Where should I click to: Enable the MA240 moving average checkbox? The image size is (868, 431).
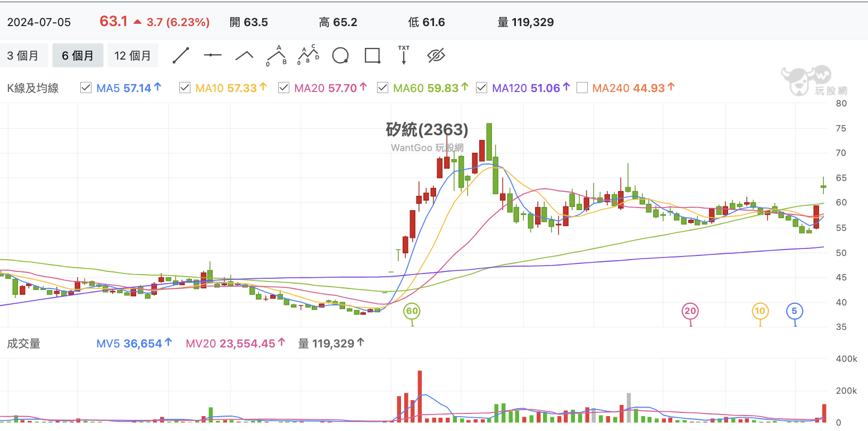click(582, 88)
